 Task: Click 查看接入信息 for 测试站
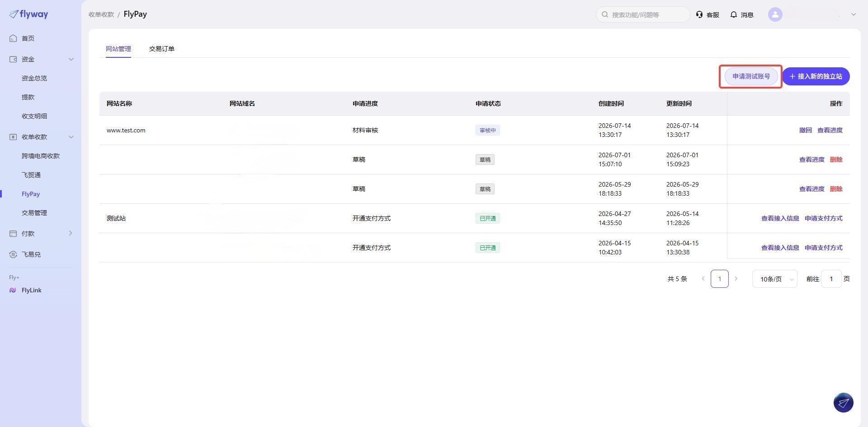(780, 218)
